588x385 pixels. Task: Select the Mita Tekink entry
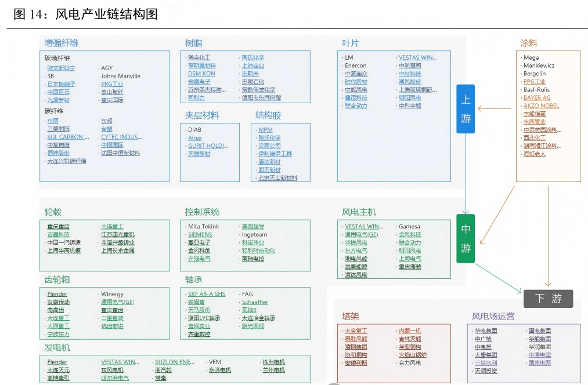tap(203, 226)
